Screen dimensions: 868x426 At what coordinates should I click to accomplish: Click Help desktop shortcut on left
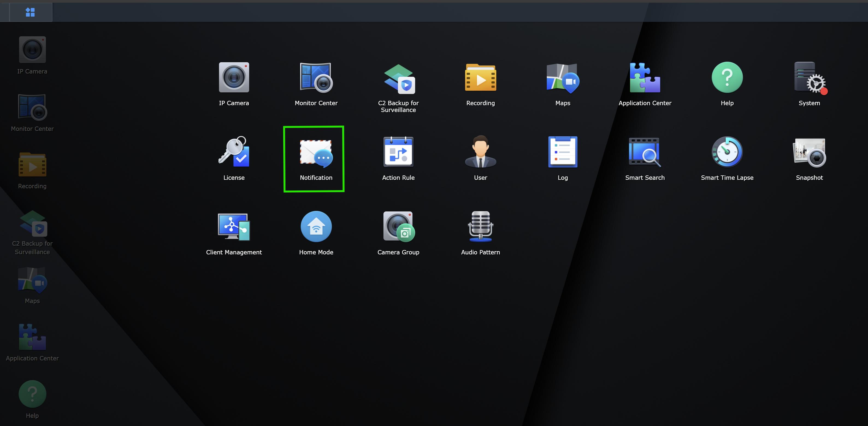coord(32,400)
